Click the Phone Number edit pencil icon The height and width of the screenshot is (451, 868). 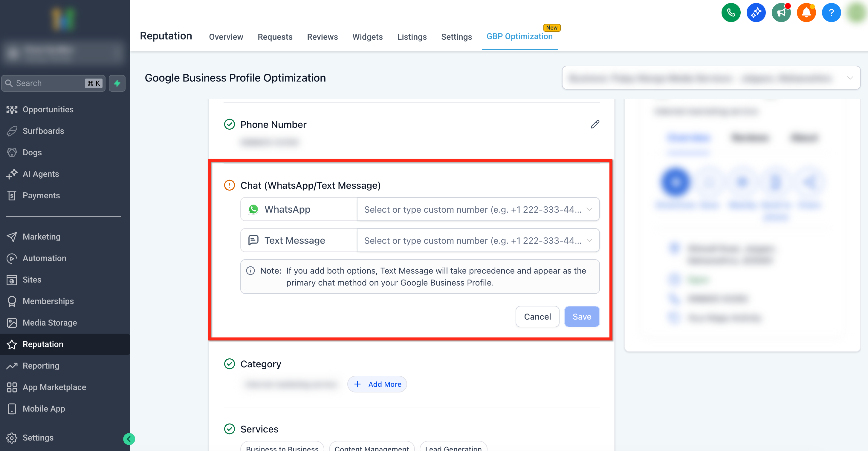(595, 124)
